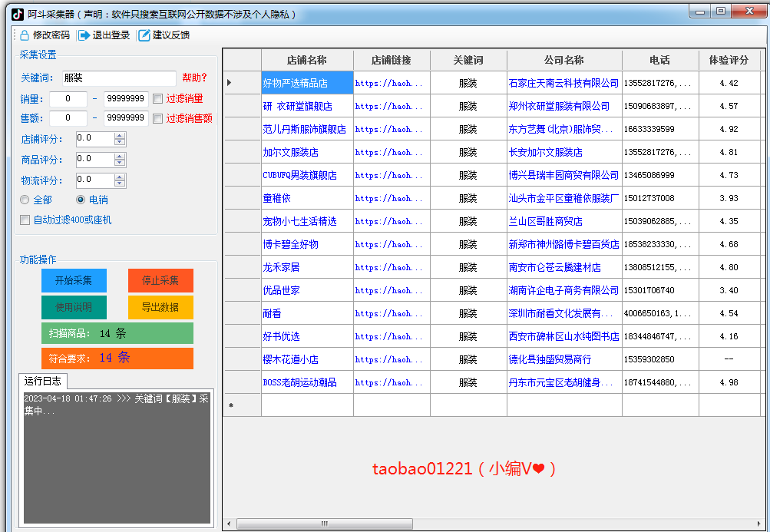Click the TikTok app icon in title bar
Screen dimensions: 770x532
tap(18, 15)
